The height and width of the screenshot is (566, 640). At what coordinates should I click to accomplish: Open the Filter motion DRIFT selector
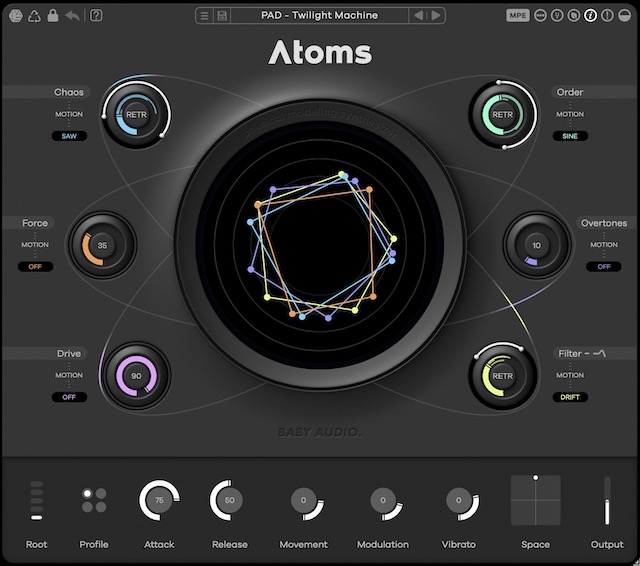570,397
